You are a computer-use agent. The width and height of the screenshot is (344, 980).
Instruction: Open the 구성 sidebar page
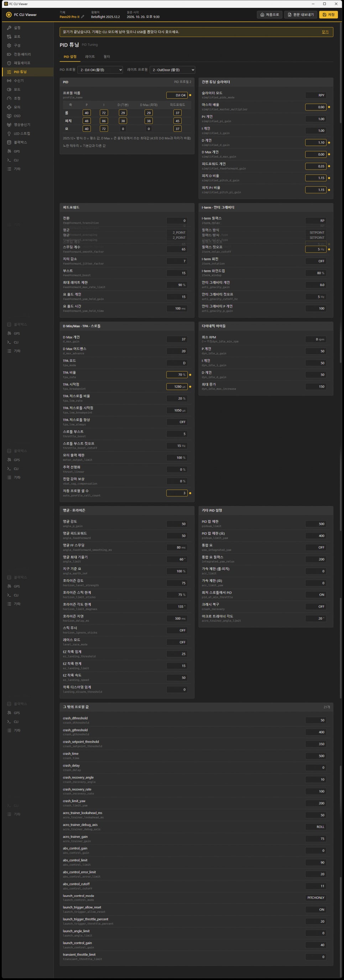[27, 45]
